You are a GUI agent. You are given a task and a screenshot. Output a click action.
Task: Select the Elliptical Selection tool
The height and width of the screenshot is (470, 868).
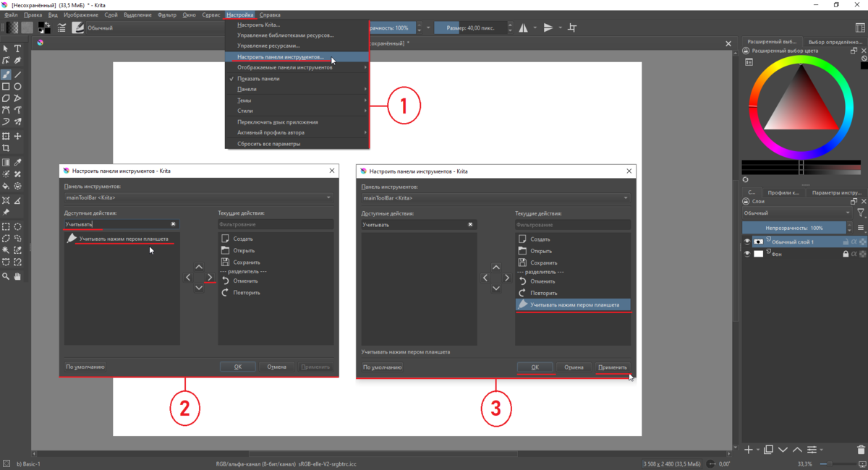(17, 226)
